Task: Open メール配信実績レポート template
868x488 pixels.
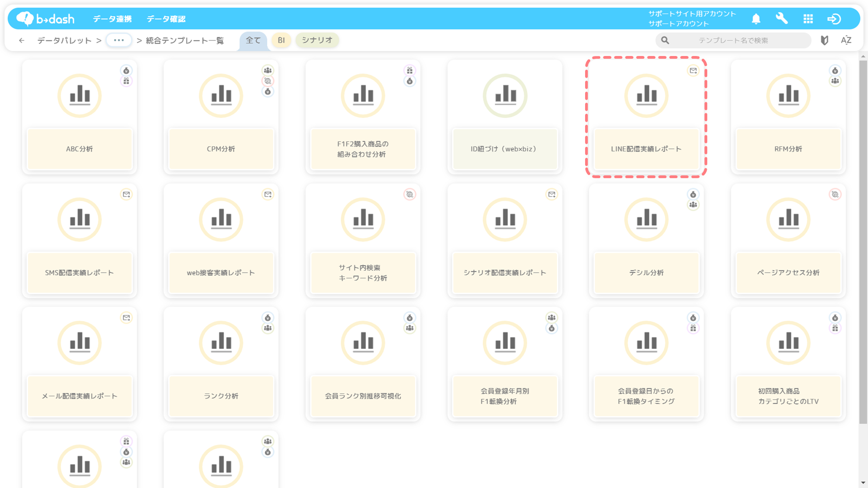Action: point(79,396)
